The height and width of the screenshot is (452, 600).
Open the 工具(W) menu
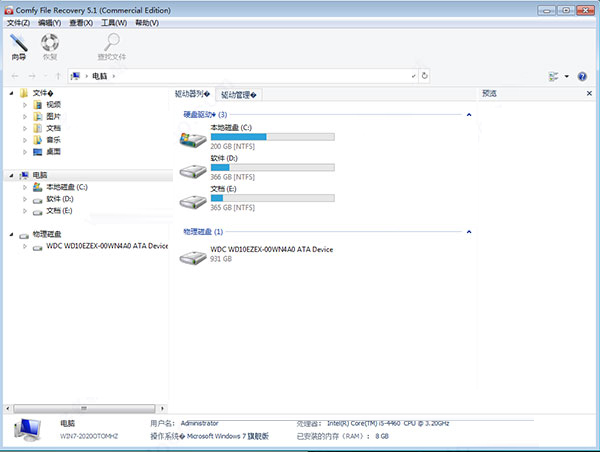(114, 23)
